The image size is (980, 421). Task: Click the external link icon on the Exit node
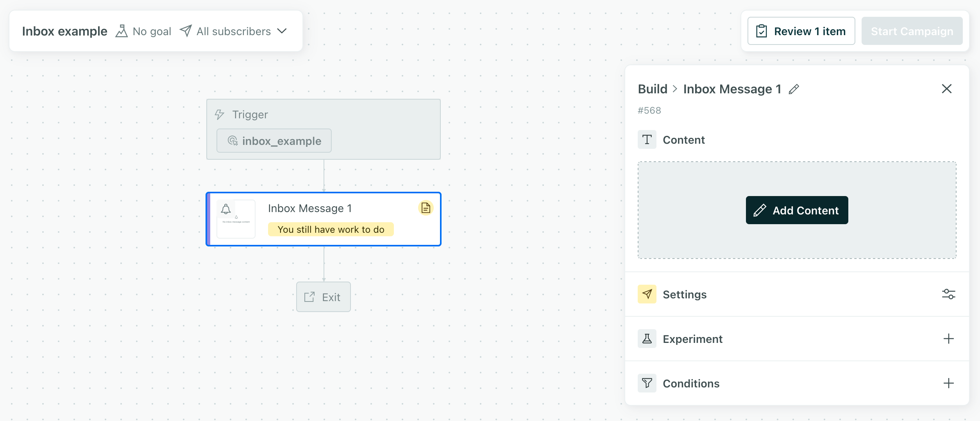[x=309, y=297]
